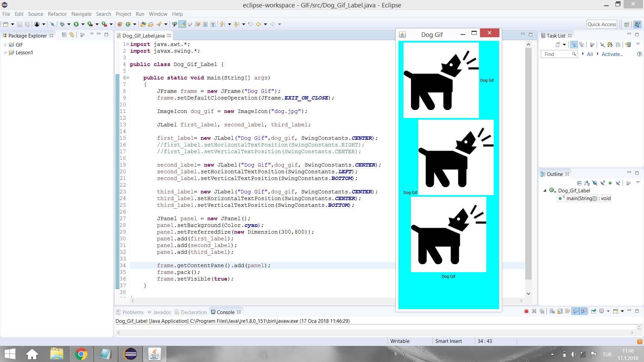Toggle Show Console When Standard Out Changes
This screenshot has width=644, height=362.
pyautogui.click(x=576, y=311)
